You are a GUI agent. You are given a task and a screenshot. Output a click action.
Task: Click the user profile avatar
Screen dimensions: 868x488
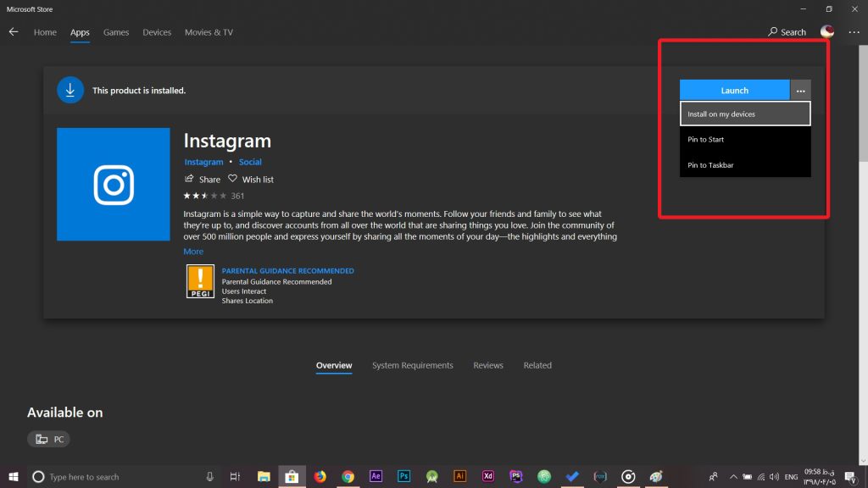[827, 32]
